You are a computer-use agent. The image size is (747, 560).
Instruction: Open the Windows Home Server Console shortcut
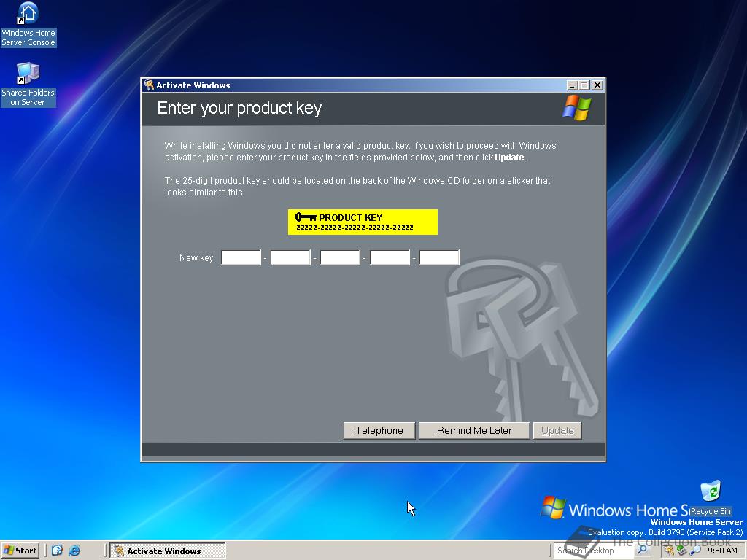pyautogui.click(x=28, y=25)
